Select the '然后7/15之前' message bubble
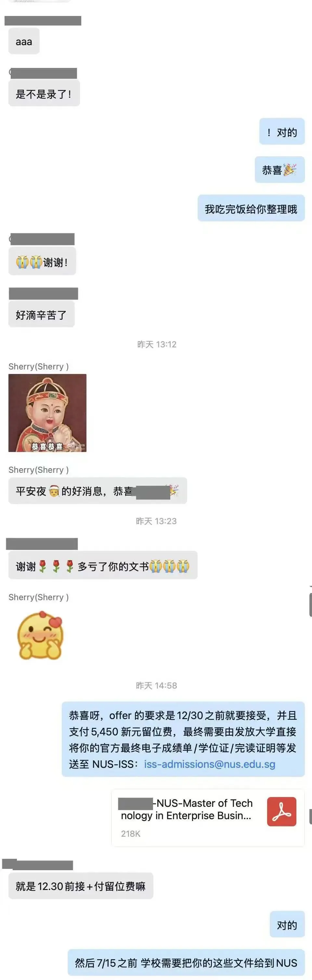Viewport: 312px width, 980px height. (186, 963)
